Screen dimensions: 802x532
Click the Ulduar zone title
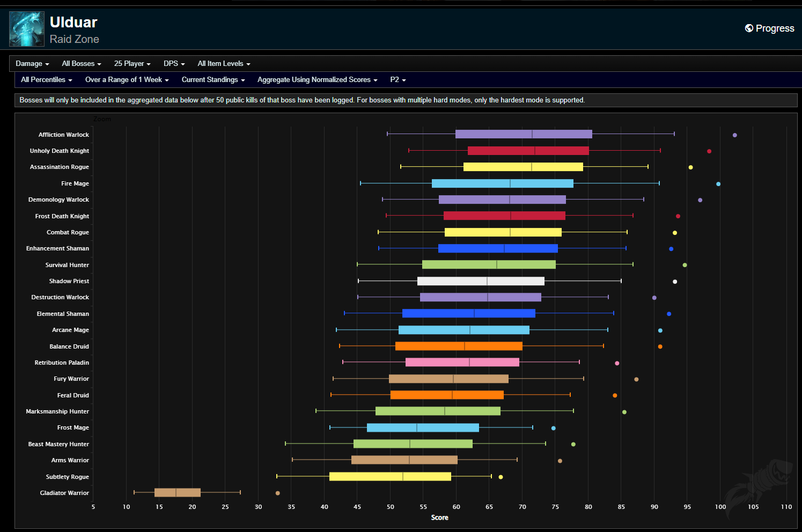[x=73, y=22]
